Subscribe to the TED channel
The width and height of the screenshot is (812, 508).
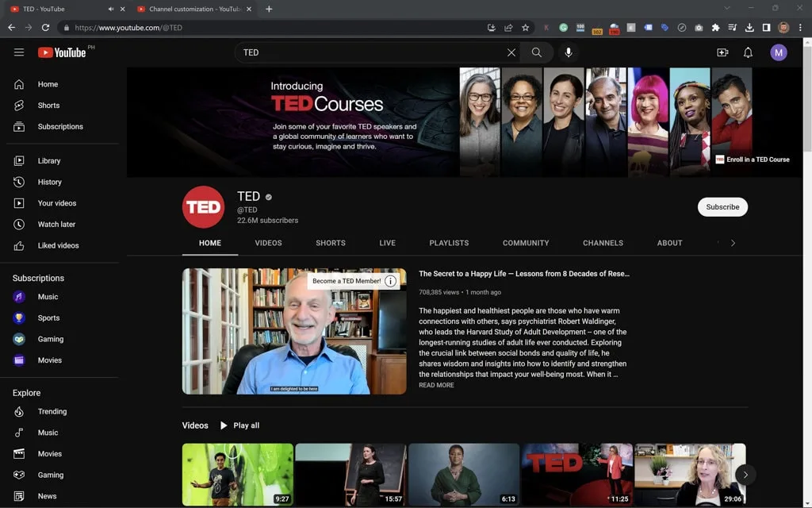(722, 206)
